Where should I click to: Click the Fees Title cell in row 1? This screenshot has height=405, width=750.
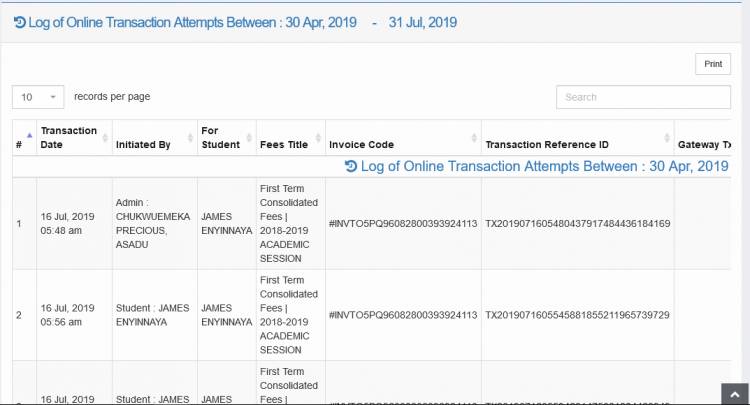click(288, 224)
